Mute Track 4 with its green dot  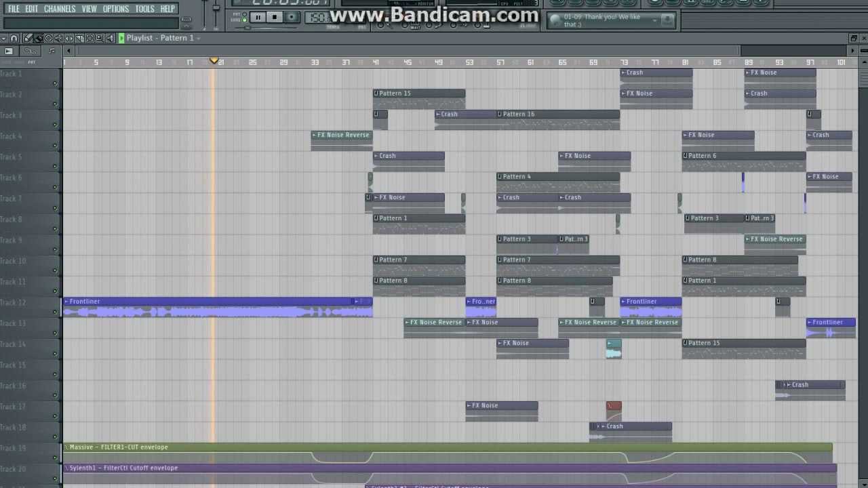tap(55, 146)
